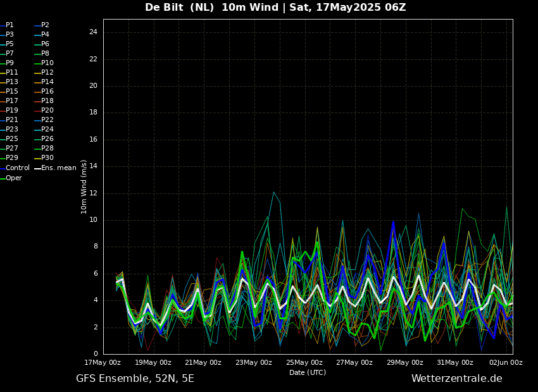The width and height of the screenshot is (538, 392).
Task: Toggle the Control run legend entry
Action: (17, 168)
